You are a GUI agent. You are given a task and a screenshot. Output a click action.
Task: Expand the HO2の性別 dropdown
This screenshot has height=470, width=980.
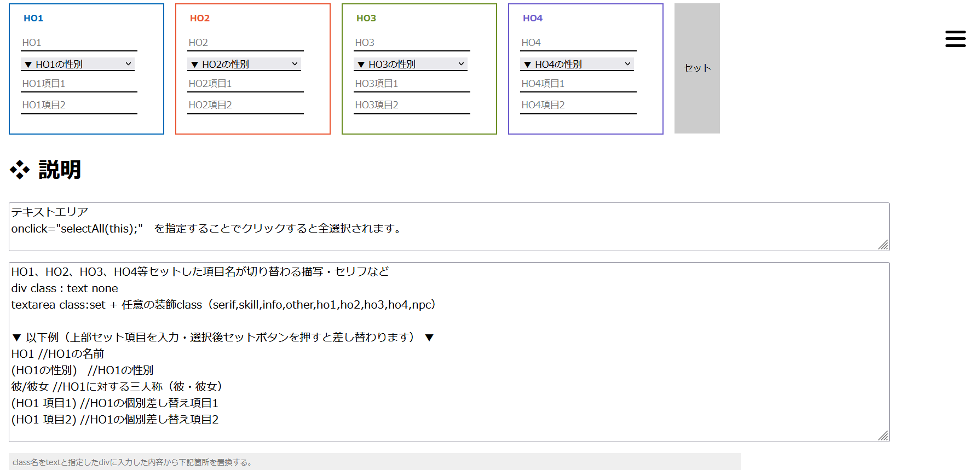pos(244,64)
